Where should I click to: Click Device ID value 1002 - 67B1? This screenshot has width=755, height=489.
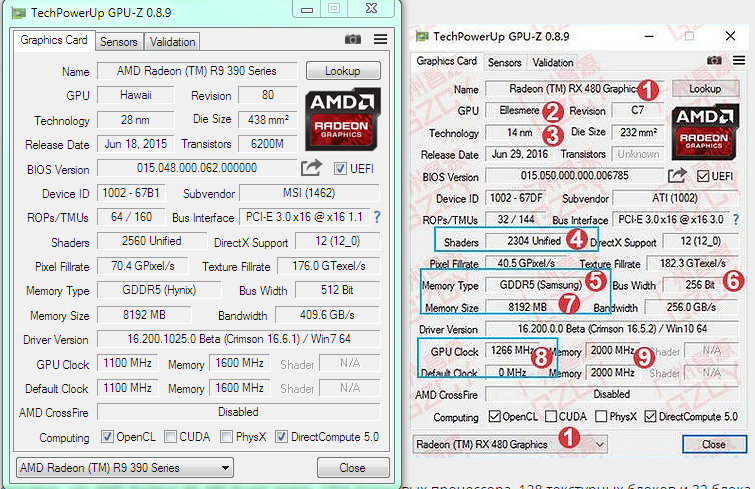click(131, 193)
